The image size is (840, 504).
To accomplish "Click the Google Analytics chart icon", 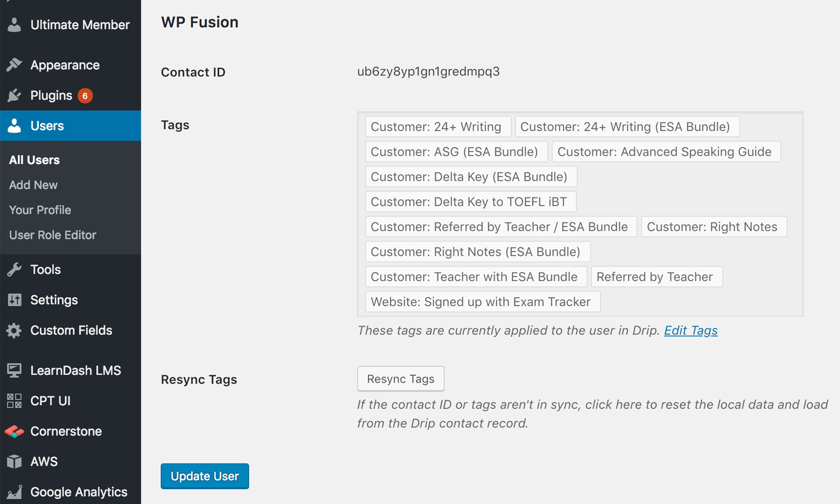I will [x=14, y=492].
